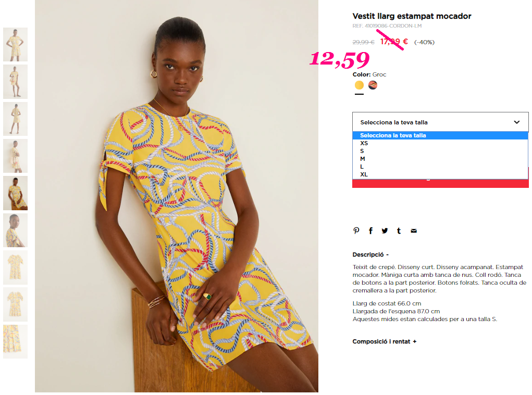Select the yellow Groc color swatch
Screen dimensions: 532x395
tap(359, 85)
